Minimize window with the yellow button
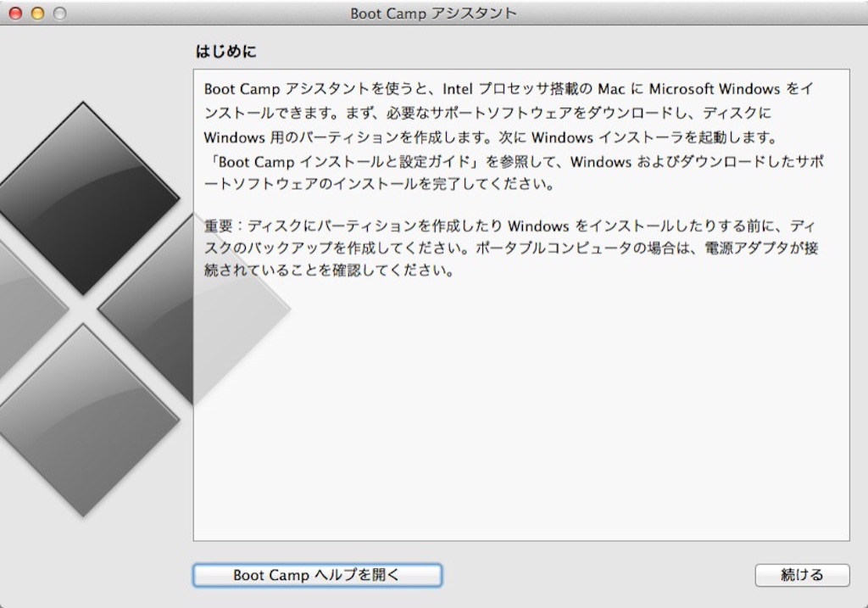Image resolution: width=868 pixels, height=608 pixels. tap(37, 14)
